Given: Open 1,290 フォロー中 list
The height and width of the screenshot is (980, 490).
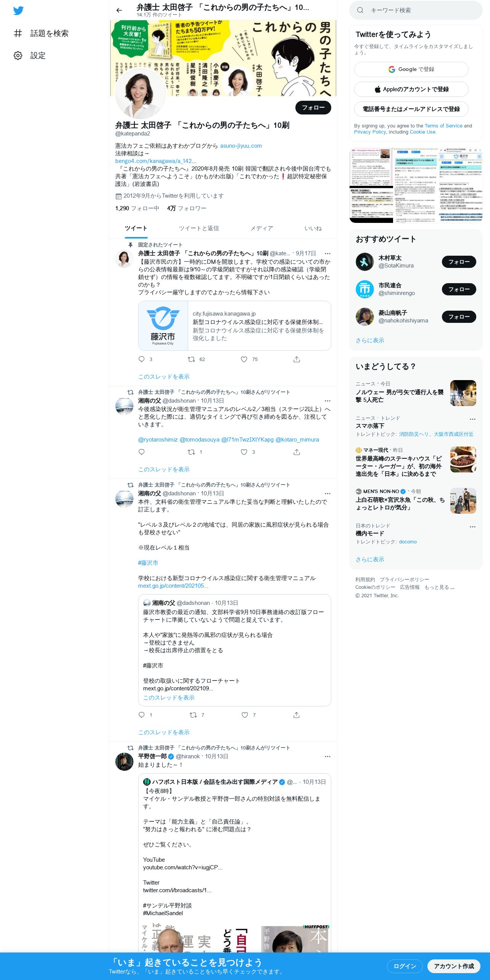Looking at the screenshot, I should (x=137, y=208).
